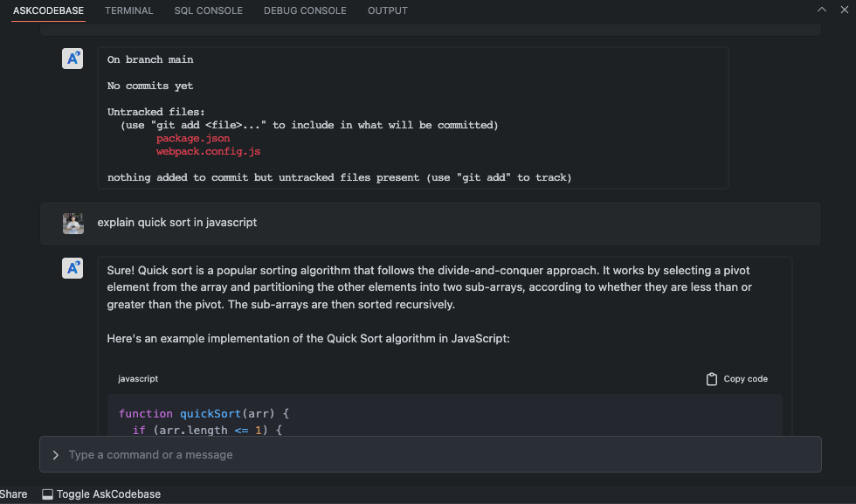
Task: Click the clipboard icon on the Copy code button
Action: coord(712,378)
